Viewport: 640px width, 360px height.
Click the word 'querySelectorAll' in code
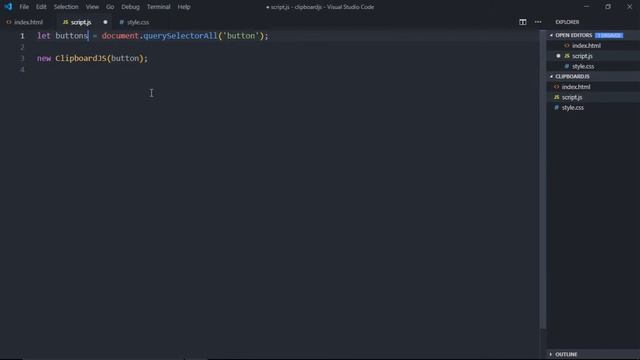180,36
